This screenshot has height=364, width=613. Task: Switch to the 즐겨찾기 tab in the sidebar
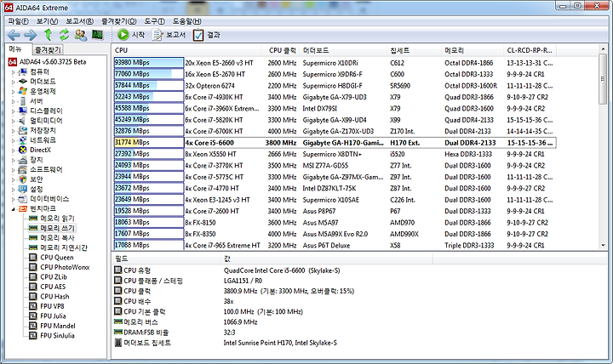[48, 49]
